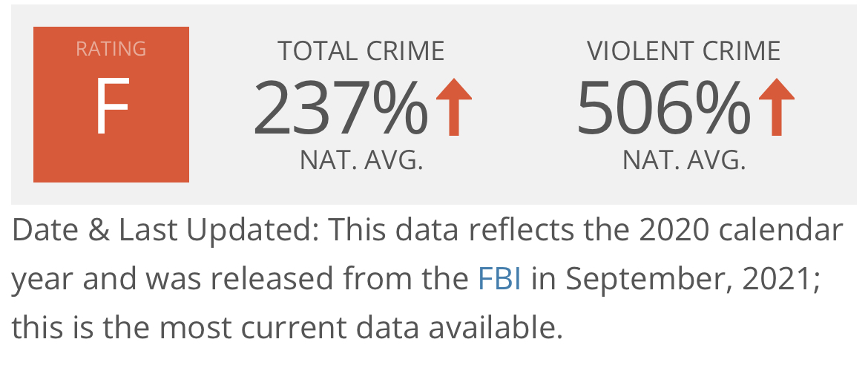Click the percent sign after 237

click(x=400, y=107)
